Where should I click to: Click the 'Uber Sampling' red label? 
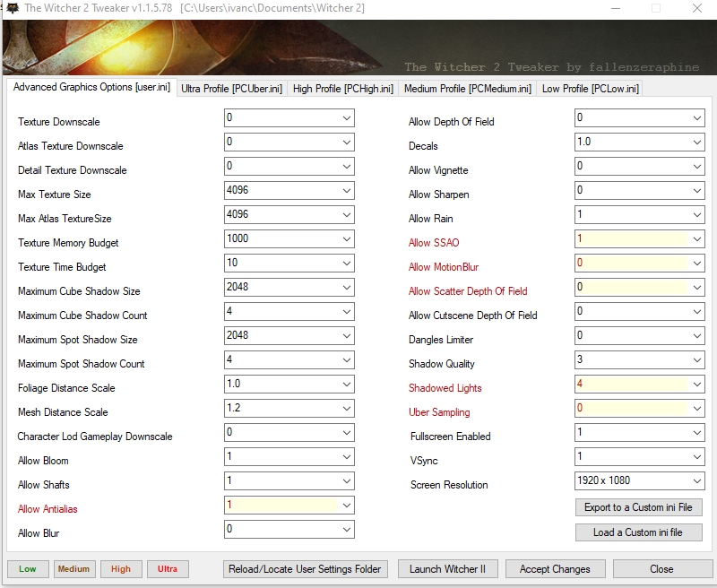click(439, 412)
